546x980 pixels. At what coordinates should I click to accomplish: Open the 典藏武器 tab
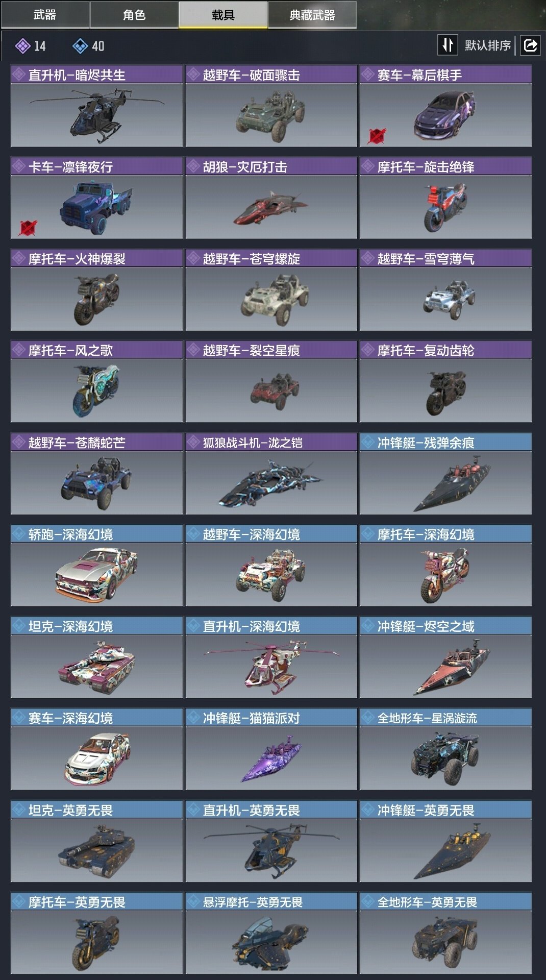tap(312, 15)
